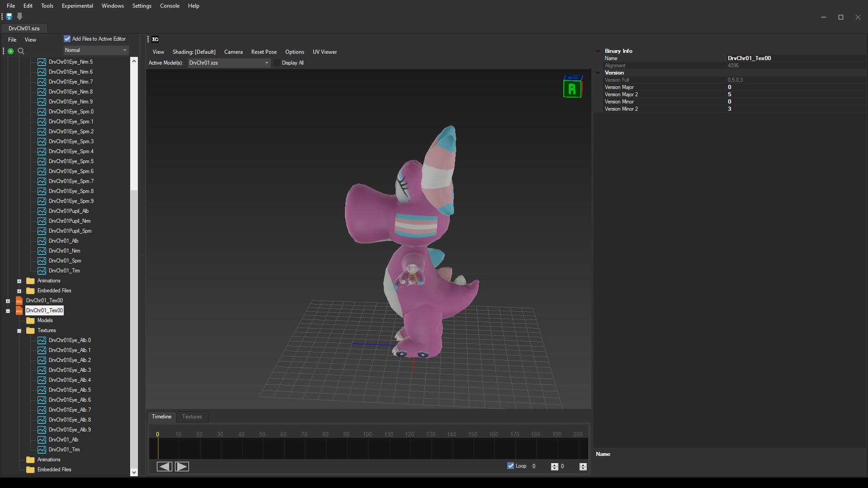Switch to the Textures tab
This screenshot has width=868, height=488.
point(192,417)
